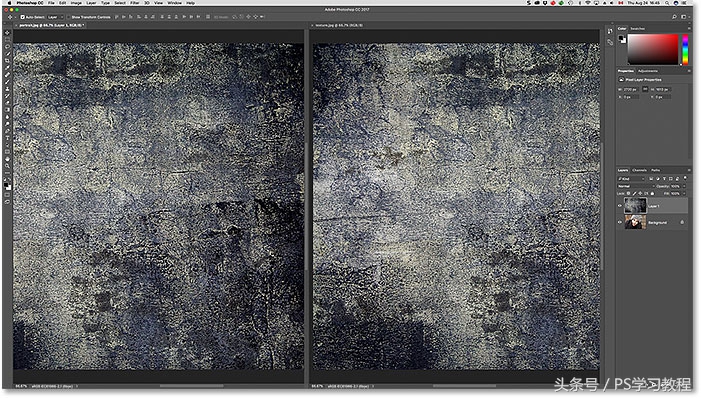
Task: Open the Auto-Select Layer dropdown
Action: point(55,17)
